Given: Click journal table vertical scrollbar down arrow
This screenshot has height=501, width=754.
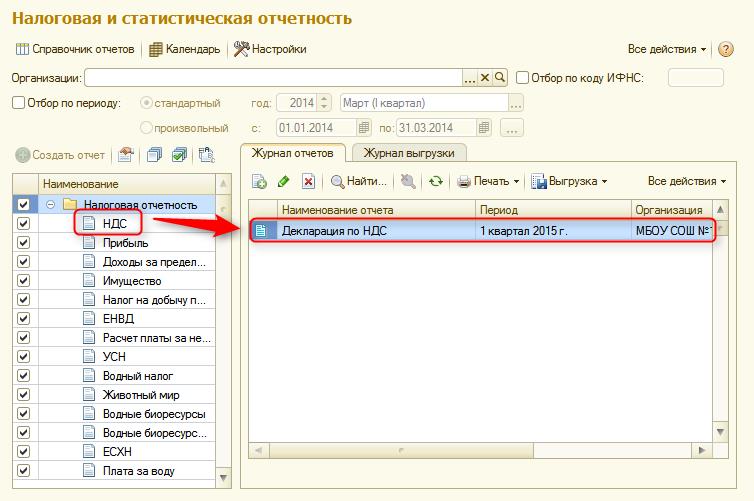Looking at the screenshot, I should coord(720,432).
